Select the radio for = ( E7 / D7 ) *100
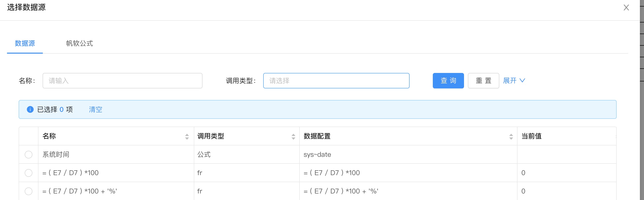Viewport: 644px width, 200px height. (x=29, y=173)
